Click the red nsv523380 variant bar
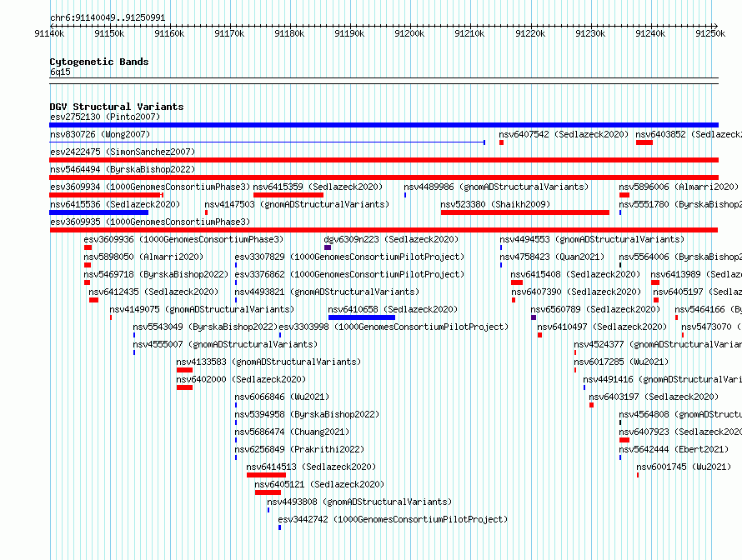Image resolution: width=742 pixels, height=560 pixels. tap(524, 212)
